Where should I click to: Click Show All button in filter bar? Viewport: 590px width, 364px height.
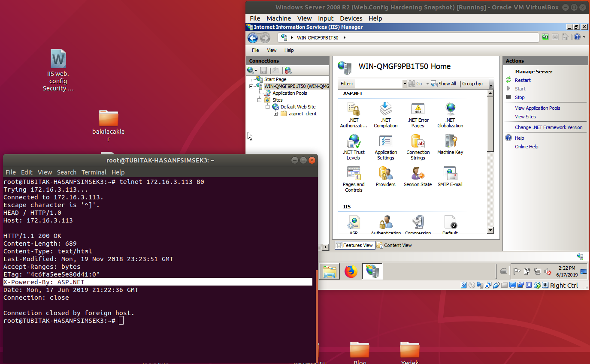pos(444,84)
